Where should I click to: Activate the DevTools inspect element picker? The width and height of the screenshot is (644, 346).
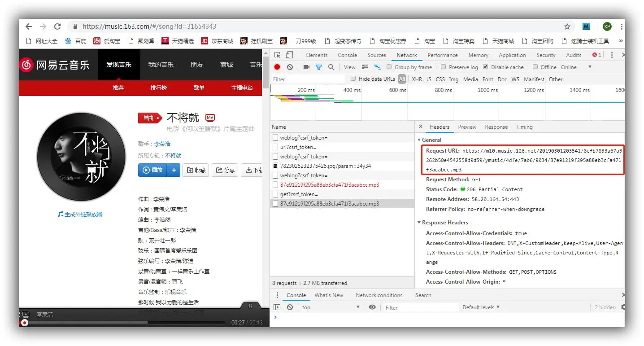point(278,55)
